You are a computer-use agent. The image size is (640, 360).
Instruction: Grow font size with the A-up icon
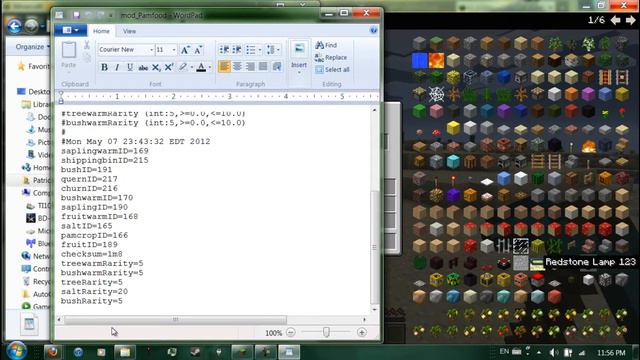click(185, 50)
